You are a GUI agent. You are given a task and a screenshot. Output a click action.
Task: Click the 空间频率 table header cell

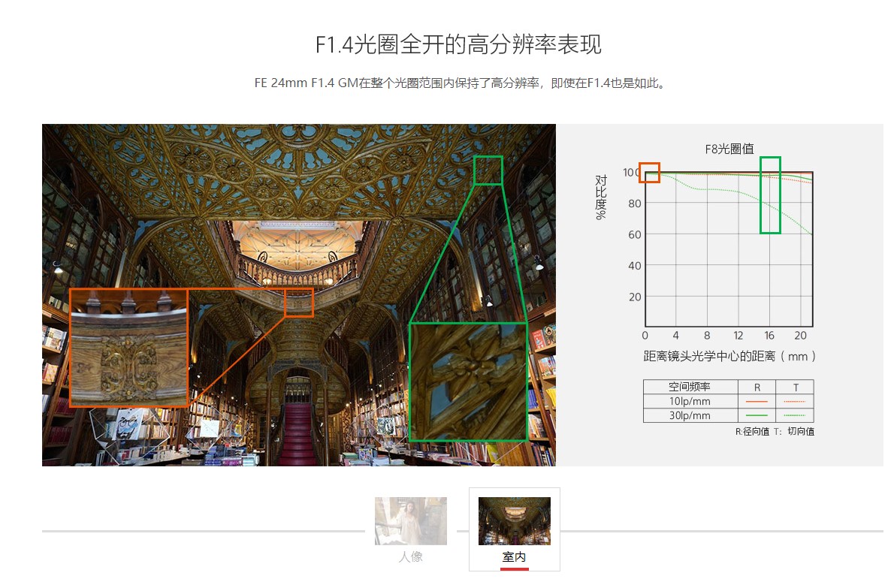(689, 387)
